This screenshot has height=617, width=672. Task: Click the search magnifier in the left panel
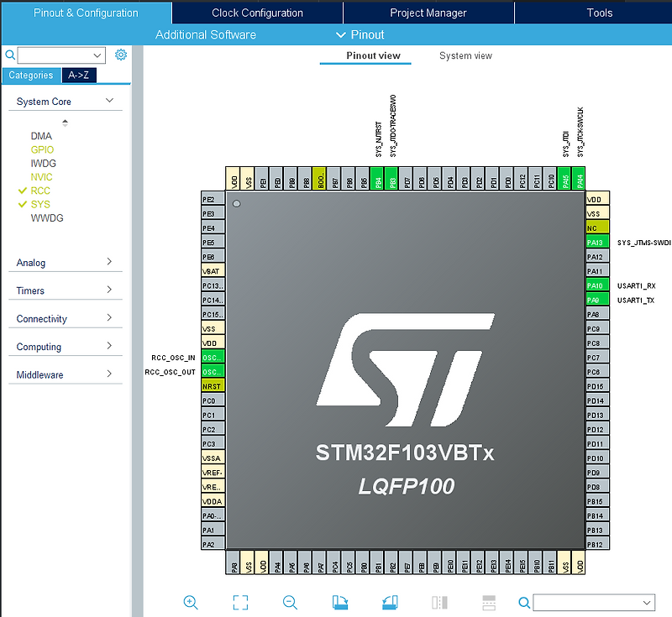9,54
